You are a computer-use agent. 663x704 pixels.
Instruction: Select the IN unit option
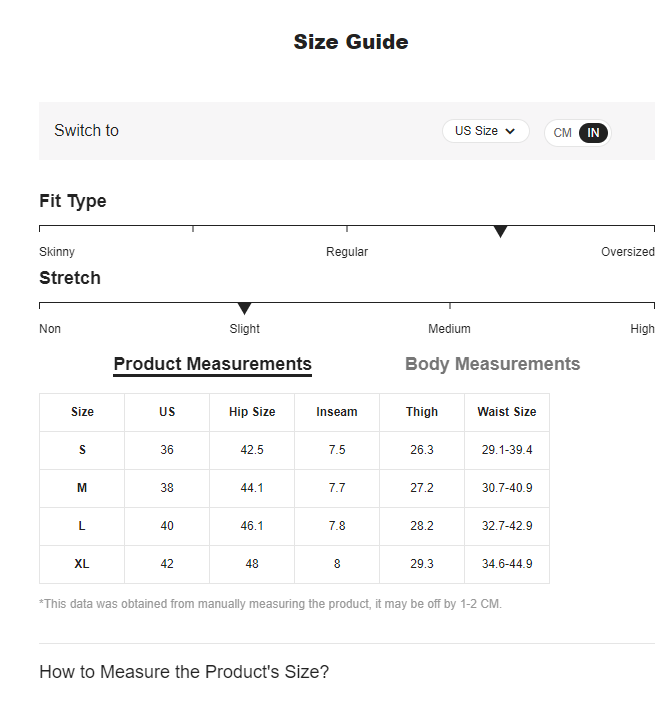click(593, 133)
